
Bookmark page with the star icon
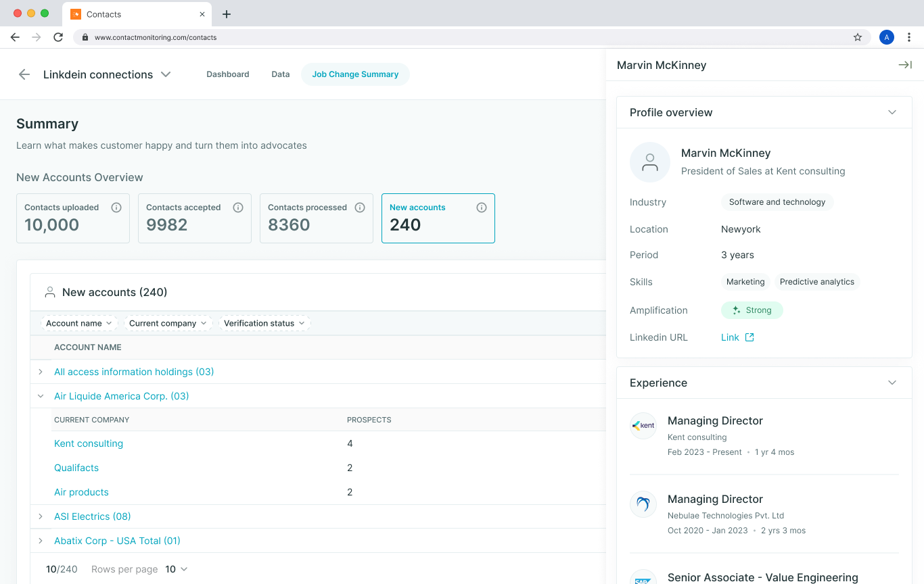(858, 37)
